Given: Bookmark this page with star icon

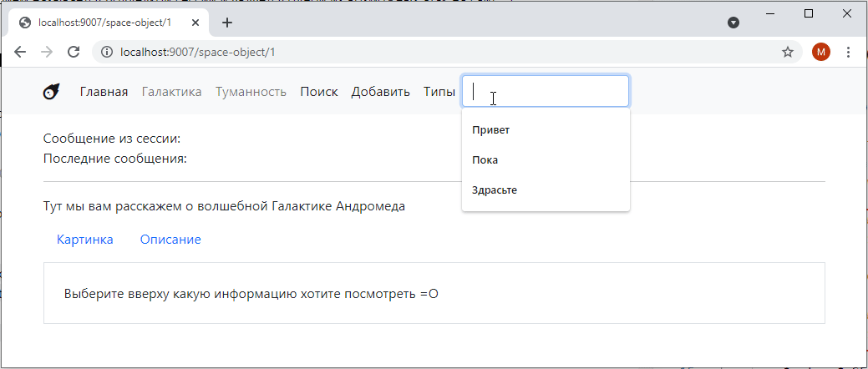Looking at the screenshot, I should tap(787, 52).
